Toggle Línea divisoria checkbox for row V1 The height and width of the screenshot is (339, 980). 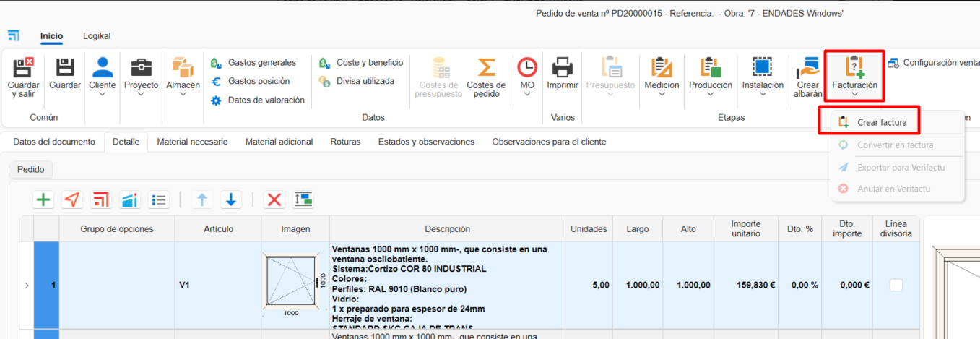coord(896,285)
